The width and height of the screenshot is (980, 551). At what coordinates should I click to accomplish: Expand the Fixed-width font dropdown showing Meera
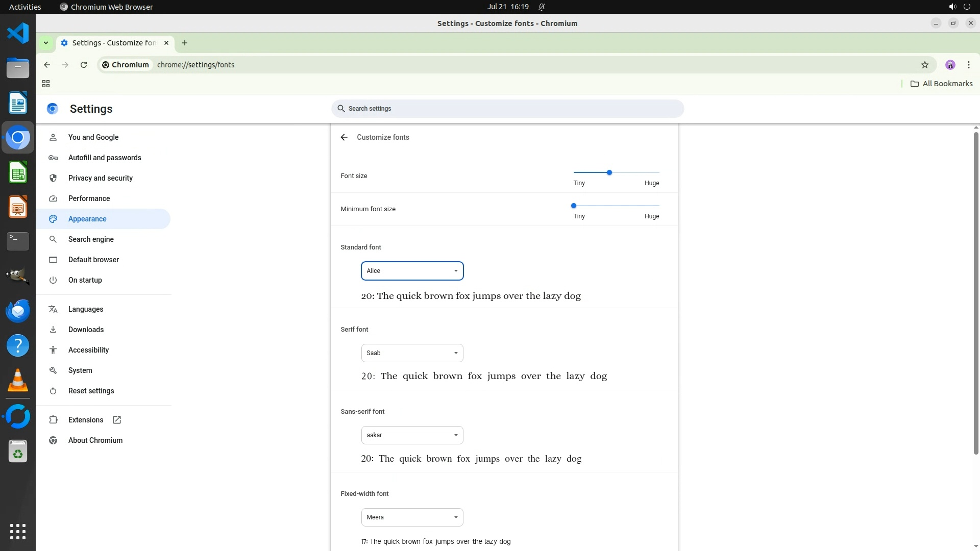click(x=412, y=517)
